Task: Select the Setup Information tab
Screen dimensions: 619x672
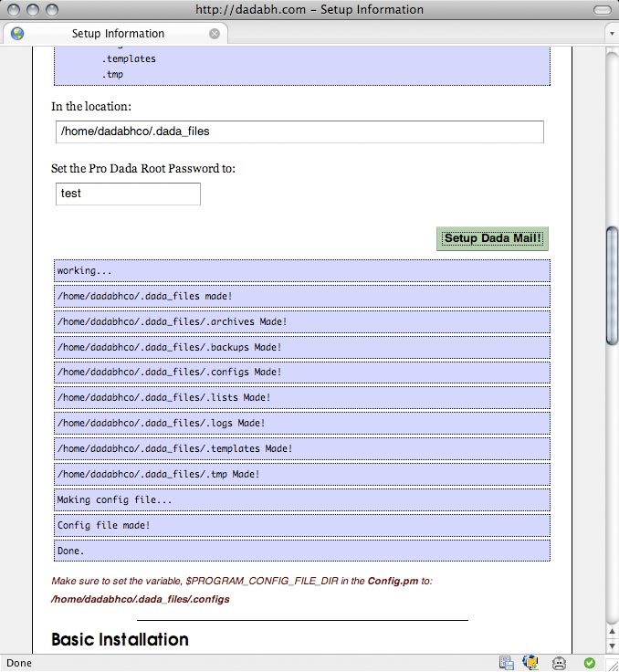Action: click(116, 34)
